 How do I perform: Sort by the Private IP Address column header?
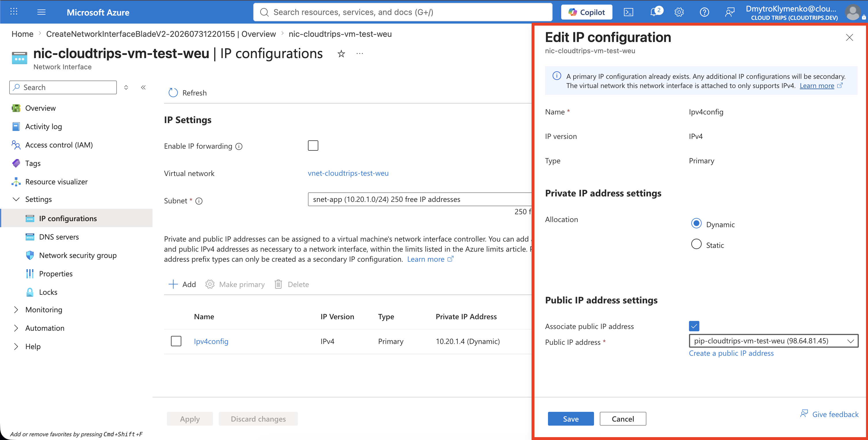(466, 316)
